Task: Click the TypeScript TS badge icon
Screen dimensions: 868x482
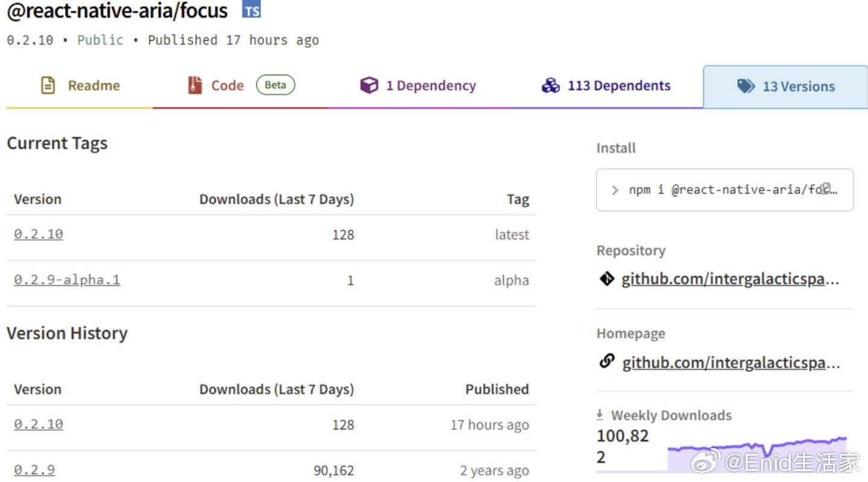Action: tap(251, 10)
